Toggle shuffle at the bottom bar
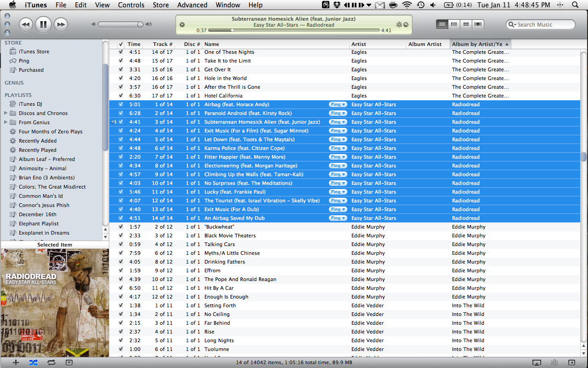Viewport: 588px width, 368px height. 33,362
